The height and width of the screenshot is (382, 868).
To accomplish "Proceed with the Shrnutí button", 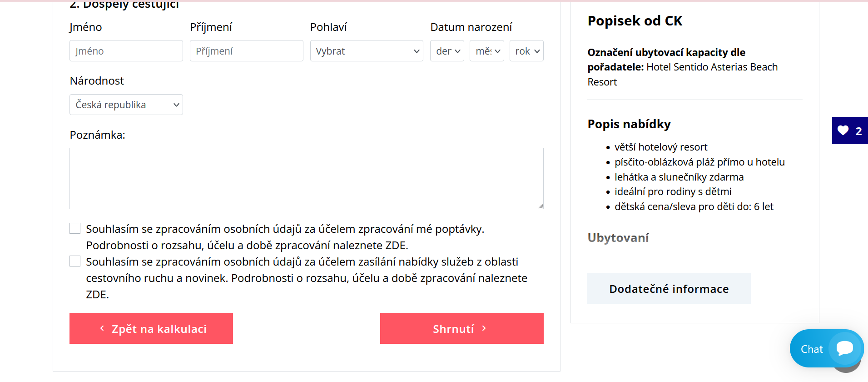I will click(462, 328).
